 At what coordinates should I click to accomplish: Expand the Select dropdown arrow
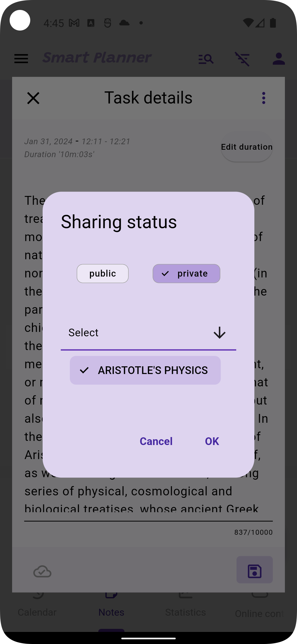tap(219, 333)
